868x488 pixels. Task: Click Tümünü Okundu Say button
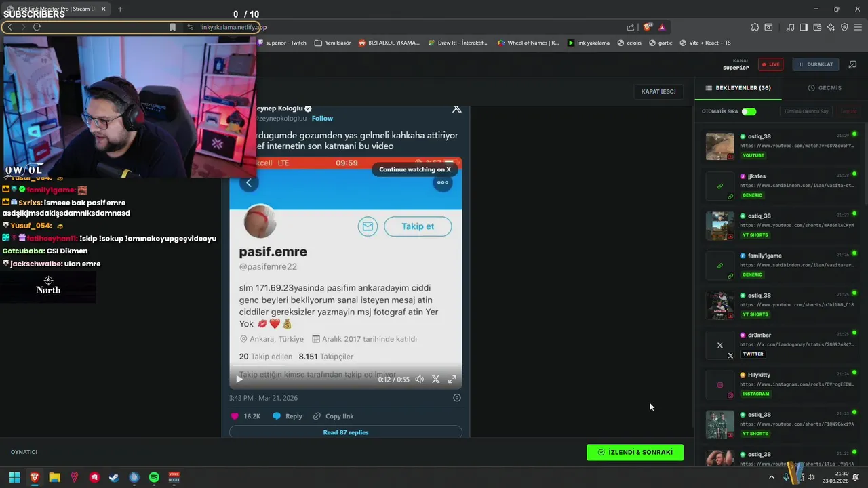(806, 111)
